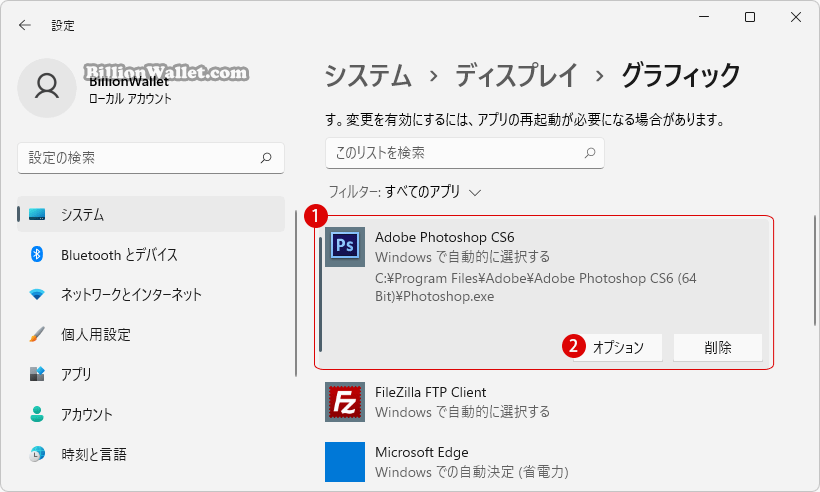Open アプリ settings category

[151, 374]
